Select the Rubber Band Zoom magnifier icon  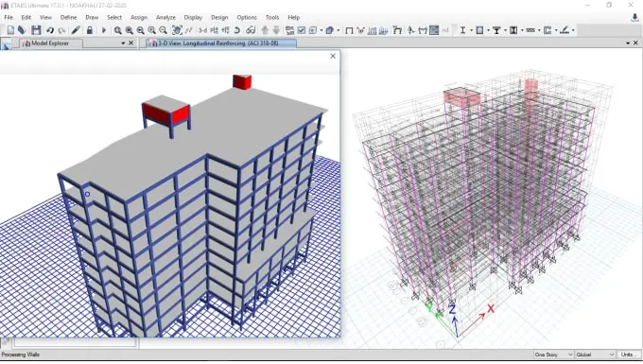(117, 30)
